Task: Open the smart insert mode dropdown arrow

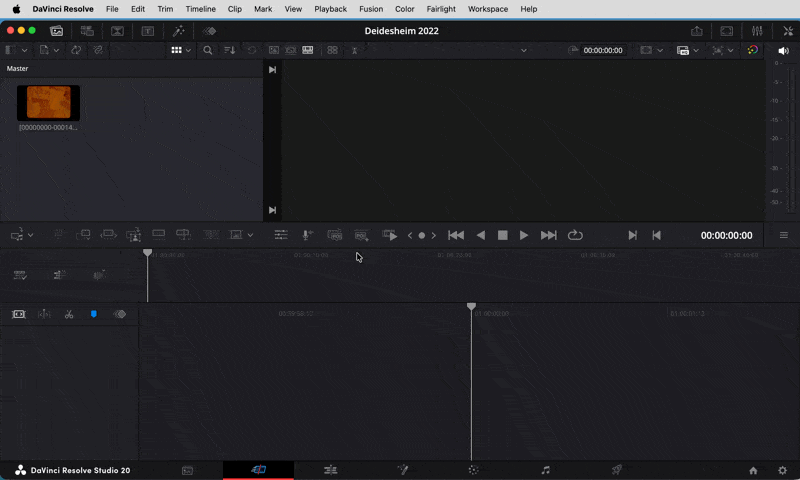Action: [x=31, y=235]
